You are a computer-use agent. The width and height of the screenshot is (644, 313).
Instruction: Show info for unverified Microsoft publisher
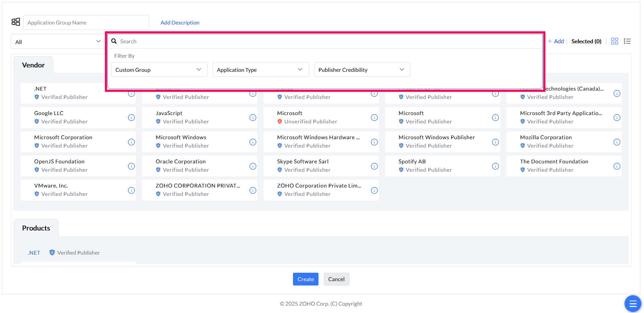374,118
